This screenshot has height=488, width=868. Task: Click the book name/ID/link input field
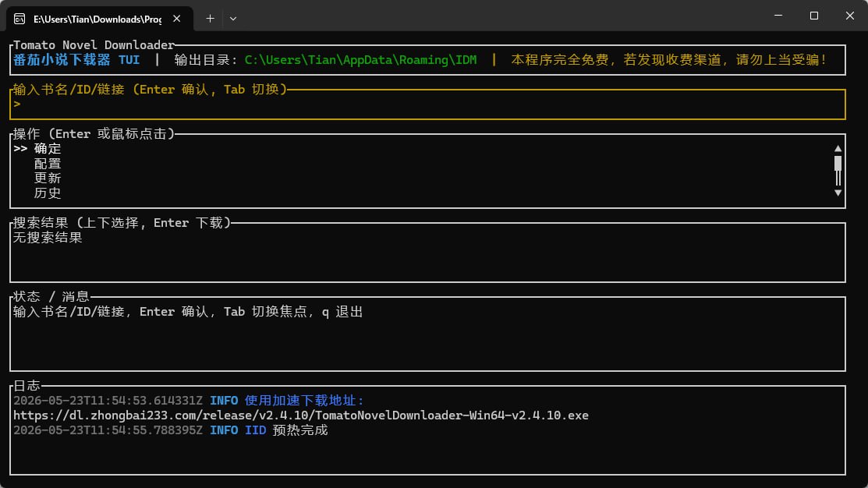(427, 104)
